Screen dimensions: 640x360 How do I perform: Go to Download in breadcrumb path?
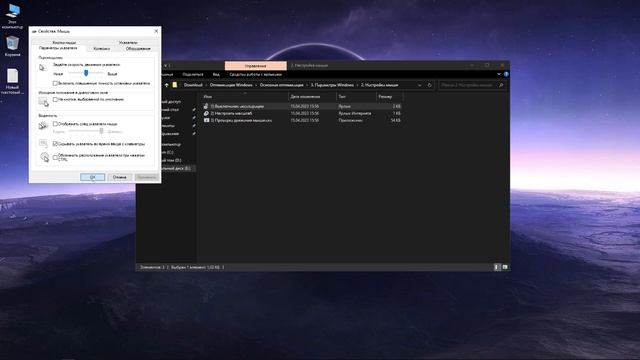193,85
